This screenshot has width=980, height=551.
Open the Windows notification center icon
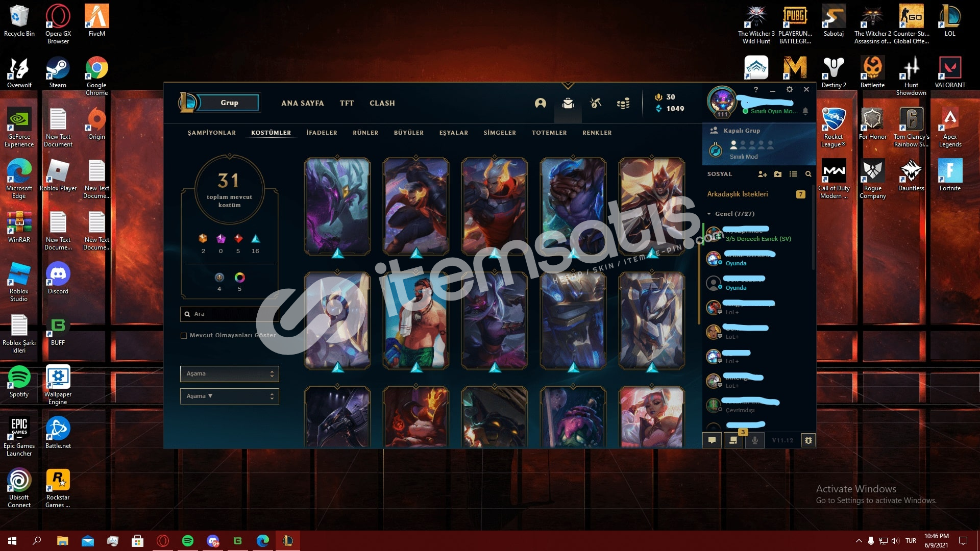tap(963, 541)
